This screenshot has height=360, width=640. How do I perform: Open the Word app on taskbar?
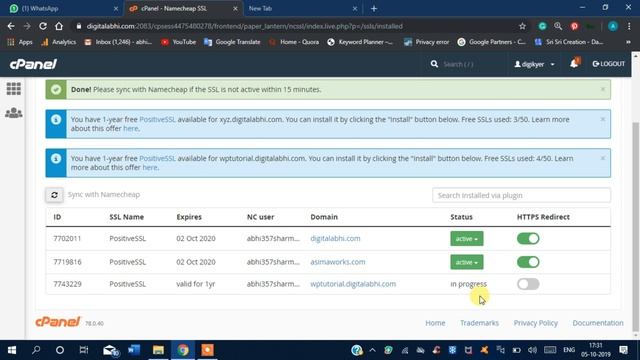[x=134, y=350]
